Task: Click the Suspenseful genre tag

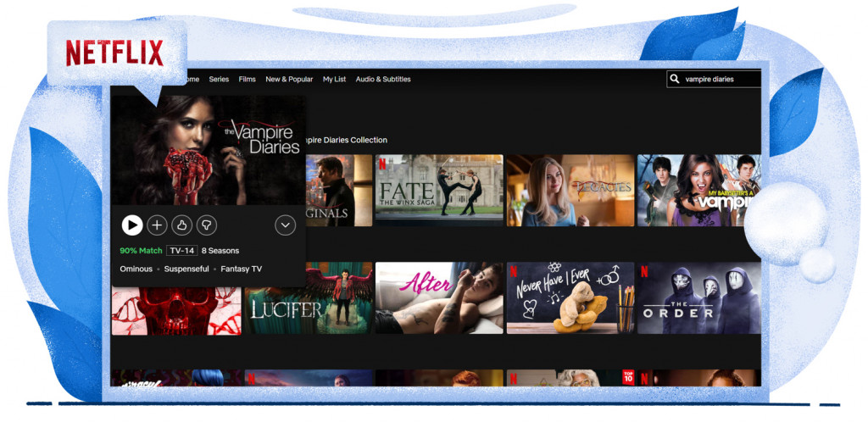Action: coord(186,269)
